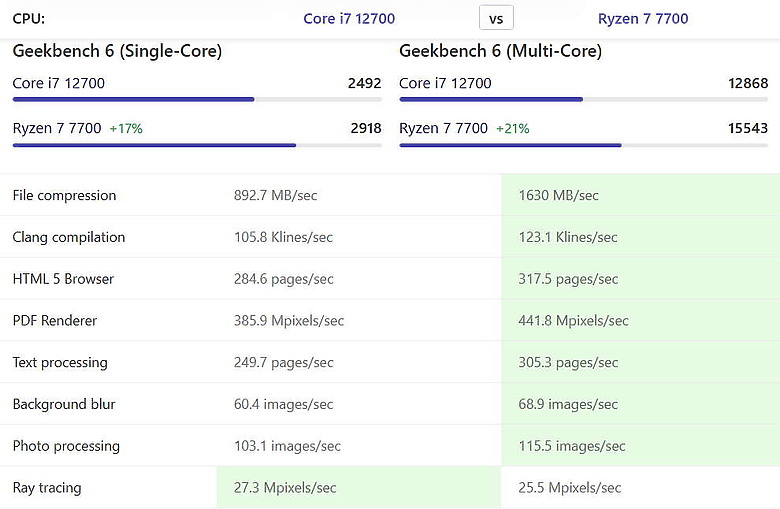Click the single-core score 2492

[x=364, y=83]
